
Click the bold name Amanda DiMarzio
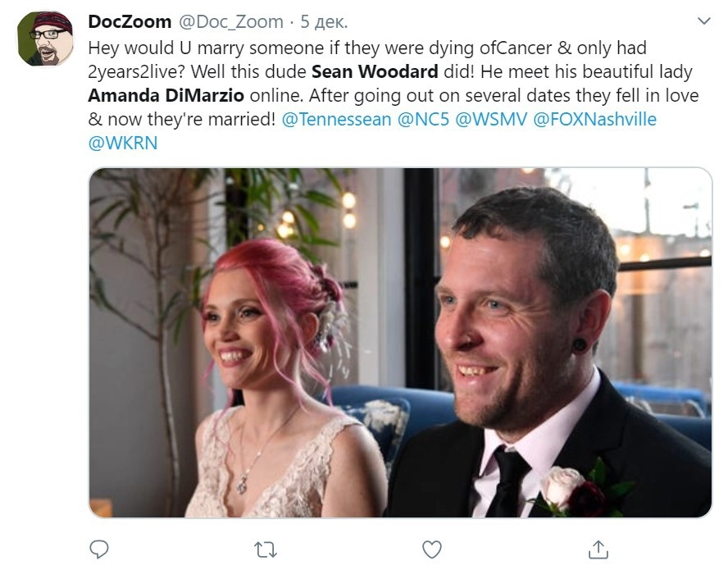pyautogui.click(x=166, y=96)
